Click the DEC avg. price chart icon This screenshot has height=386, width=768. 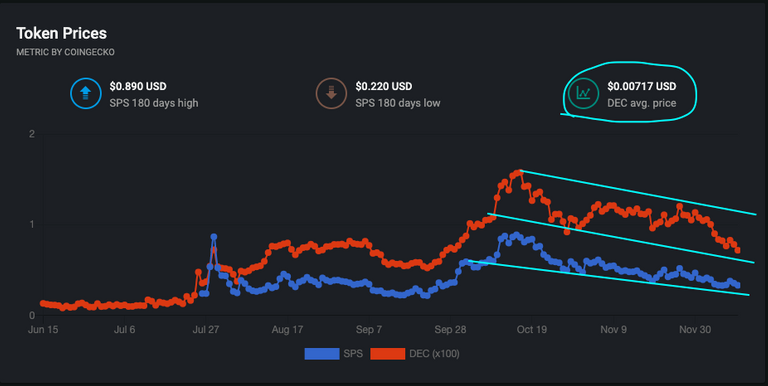(x=583, y=93)
